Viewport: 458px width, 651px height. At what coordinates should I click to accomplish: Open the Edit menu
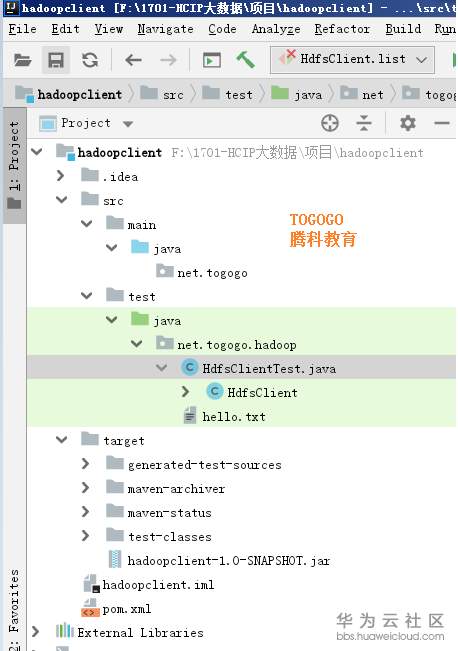[65, 29]
